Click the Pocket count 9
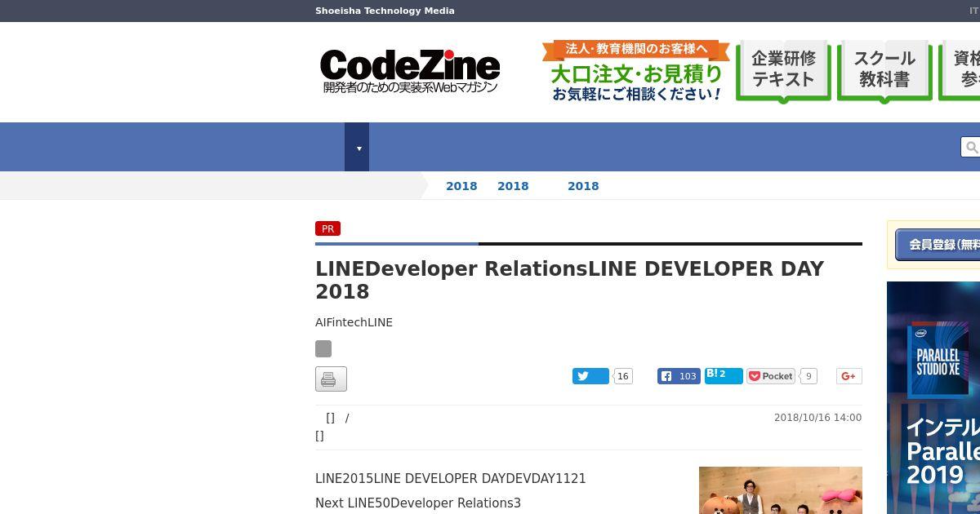 (x=808, y=376)
